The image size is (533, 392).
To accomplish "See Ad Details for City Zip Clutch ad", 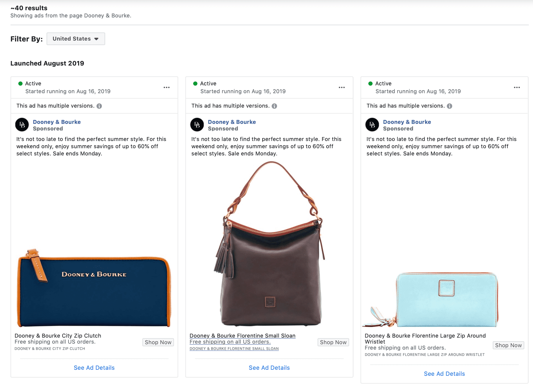I will coord(94,368).
